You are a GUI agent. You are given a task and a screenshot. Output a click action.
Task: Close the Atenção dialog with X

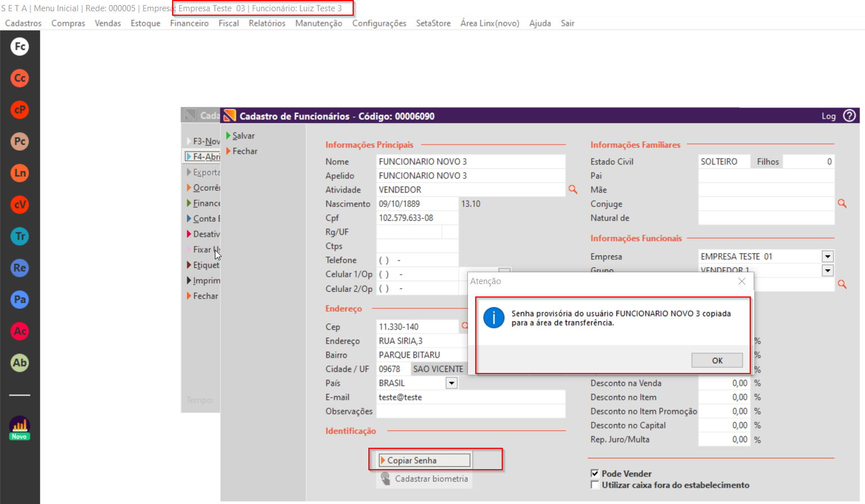[741, 281]
